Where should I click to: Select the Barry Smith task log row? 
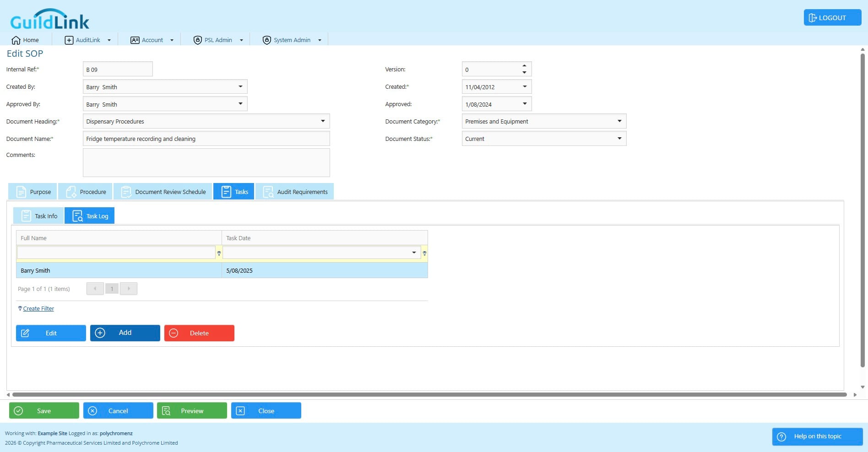click(222, 270)
